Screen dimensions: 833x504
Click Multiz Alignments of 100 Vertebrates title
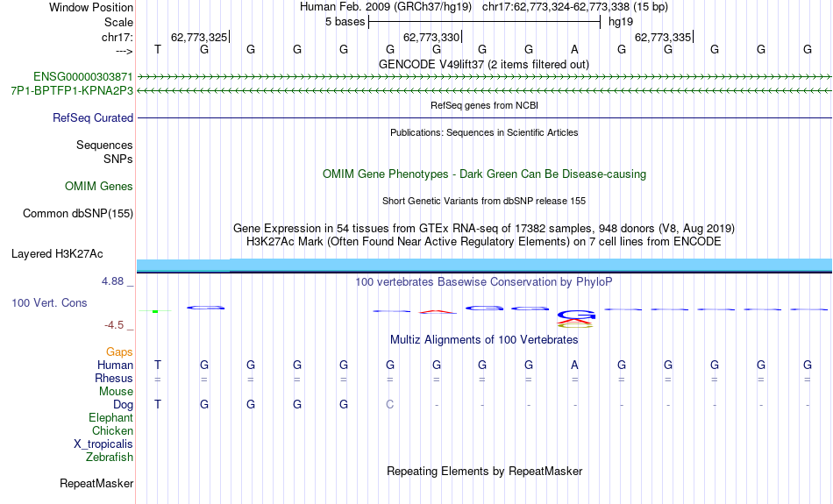484,340
